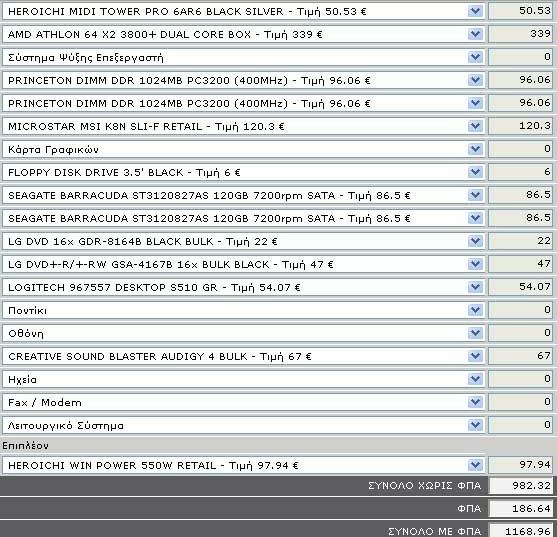This screenshot has width=557, height=537.
Task: Open the LOGITECH 967557 DESKTOP S510 dropdown
Action: pyautogui.click(x=243, y=287)
